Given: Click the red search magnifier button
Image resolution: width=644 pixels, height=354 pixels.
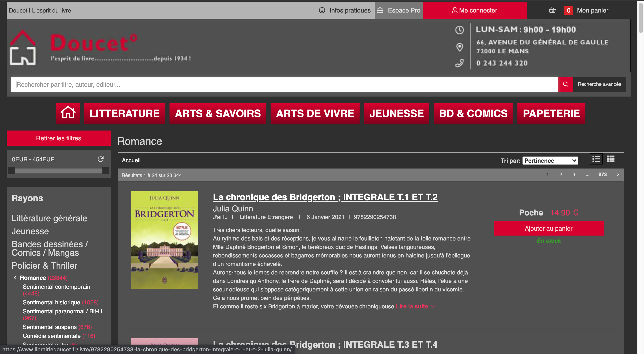Looking at the screenshot, I should click(x=566, y=84).
